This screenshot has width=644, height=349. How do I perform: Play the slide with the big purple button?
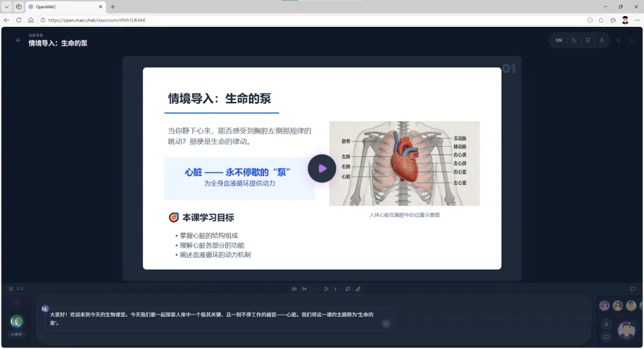coord(322,168)
